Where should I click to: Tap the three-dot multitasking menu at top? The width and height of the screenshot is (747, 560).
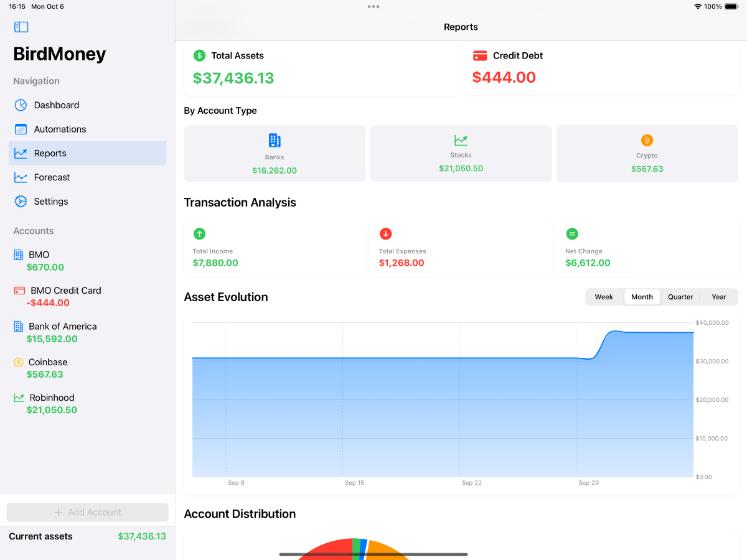tap(373, 7)
